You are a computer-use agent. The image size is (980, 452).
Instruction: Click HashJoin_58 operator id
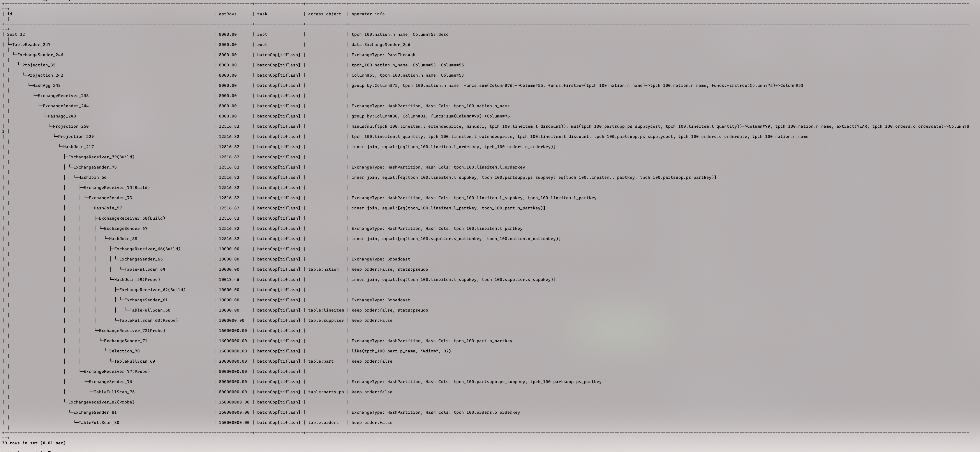click(x=123, y=239)
